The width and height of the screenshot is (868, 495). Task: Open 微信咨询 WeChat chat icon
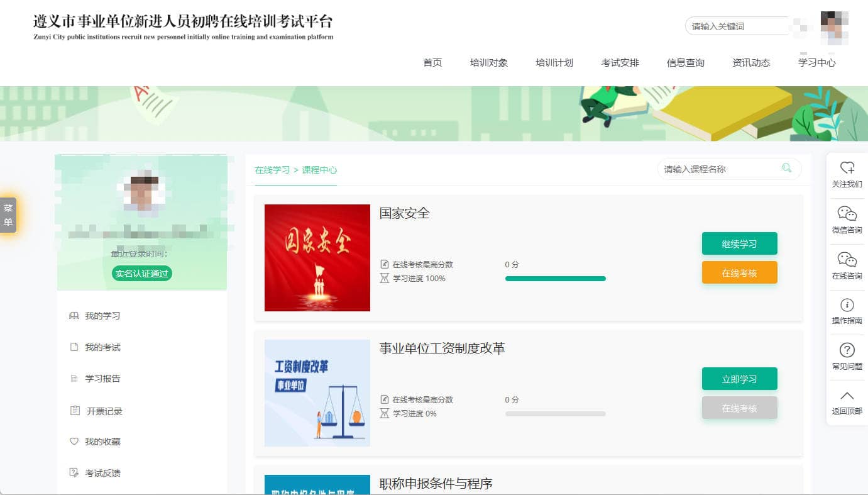click(847, 214)
